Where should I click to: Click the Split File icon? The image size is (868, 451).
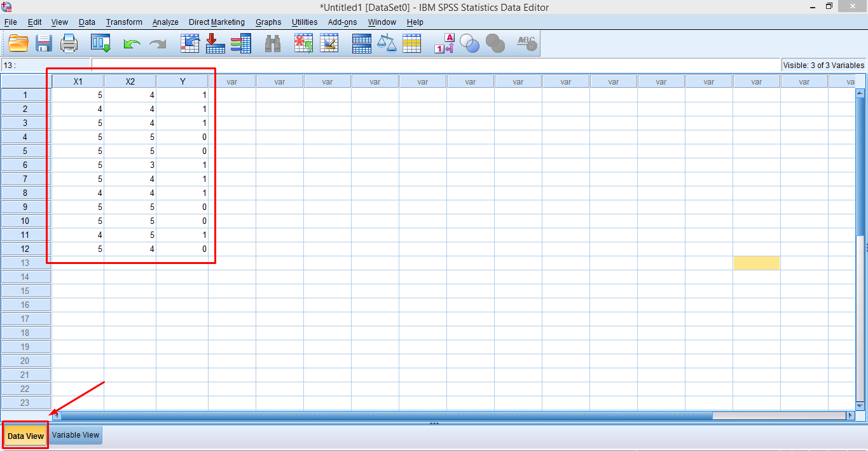click(x=361, y=43)
